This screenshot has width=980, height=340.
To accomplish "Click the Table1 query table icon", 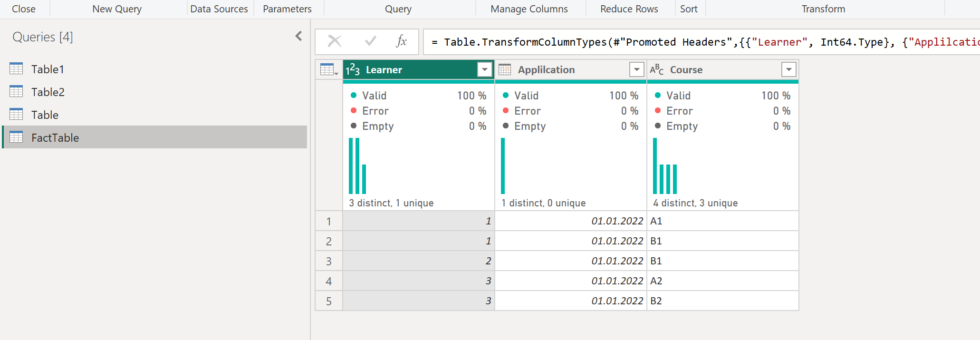I will 16,68.
